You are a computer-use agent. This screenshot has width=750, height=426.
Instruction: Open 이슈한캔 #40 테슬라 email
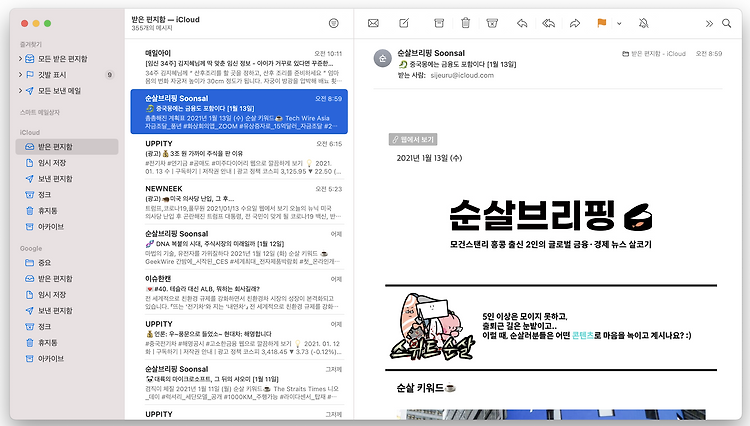tap(239, 292)
